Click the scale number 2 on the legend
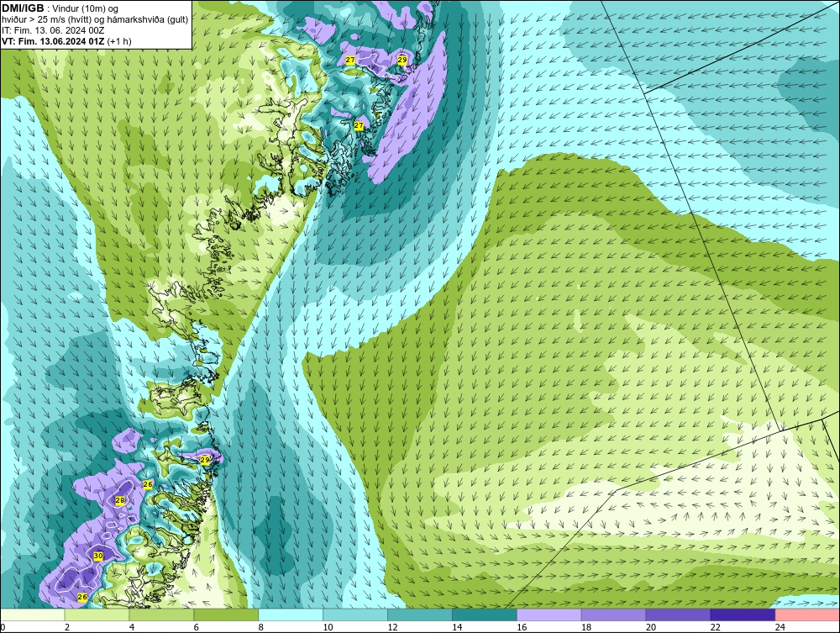 (x=67, y=627)
